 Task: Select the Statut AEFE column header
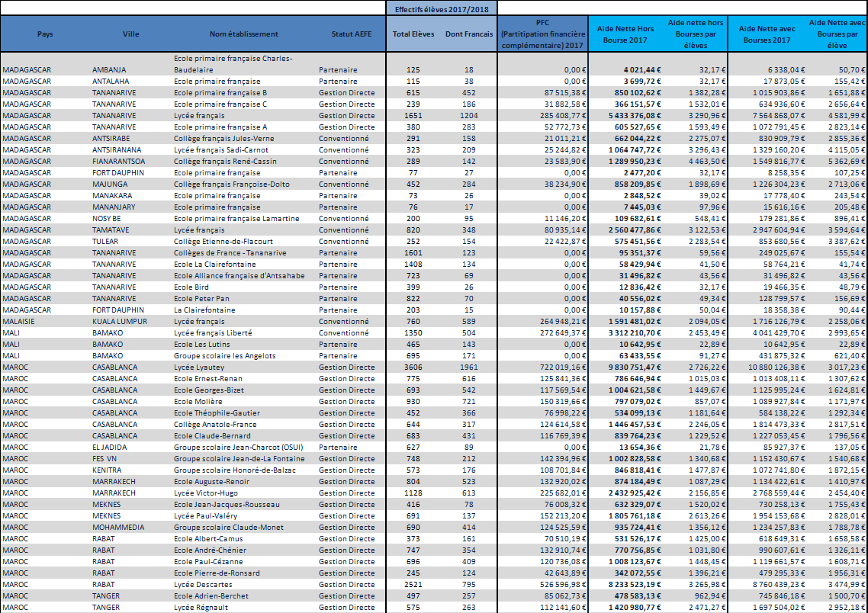click(351, 34)
